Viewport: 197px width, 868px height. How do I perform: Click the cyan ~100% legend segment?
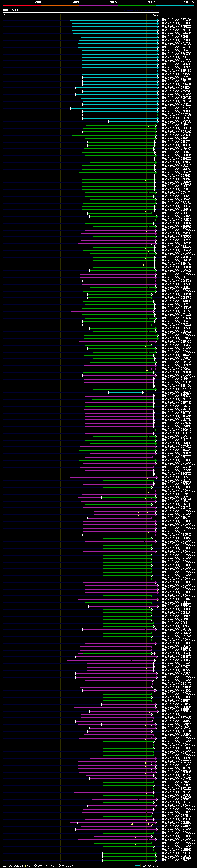175,6
